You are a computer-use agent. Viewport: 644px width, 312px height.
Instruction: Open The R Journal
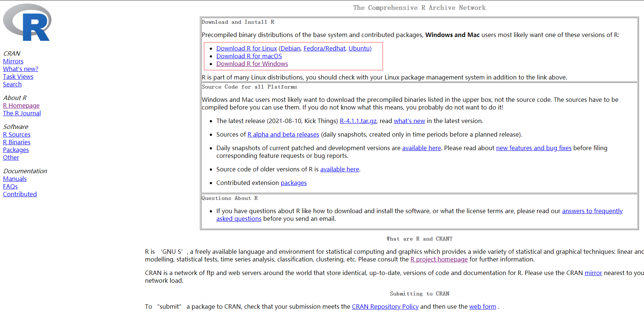pyautogui.click(x=22, y=113)
